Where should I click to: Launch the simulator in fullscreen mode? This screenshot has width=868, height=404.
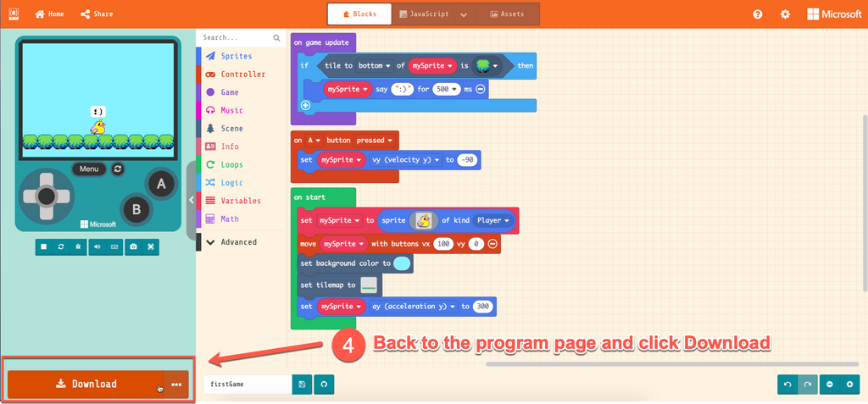[152, 246]
